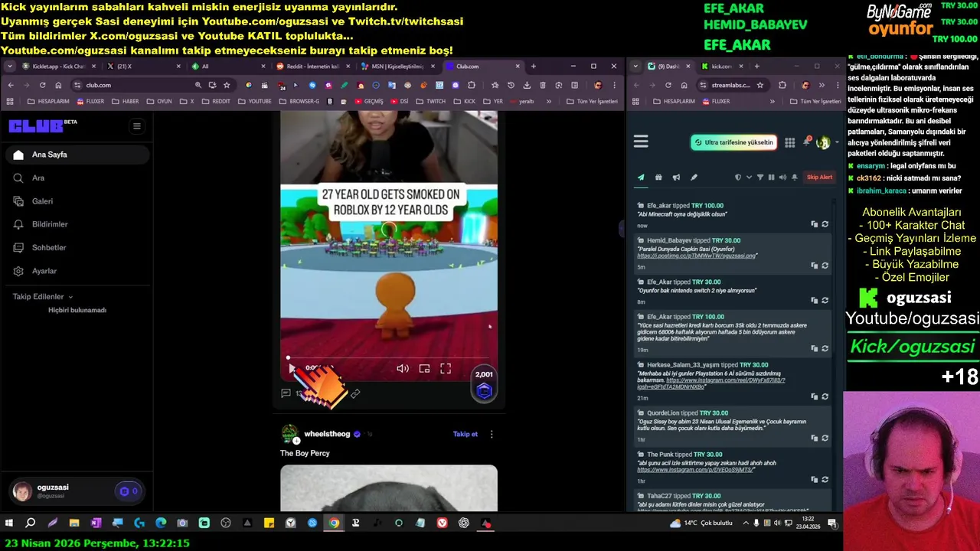Play the Roblox video
Image resolution: width=980 pixels, height=551 pixels.
(x=292, y=369)
